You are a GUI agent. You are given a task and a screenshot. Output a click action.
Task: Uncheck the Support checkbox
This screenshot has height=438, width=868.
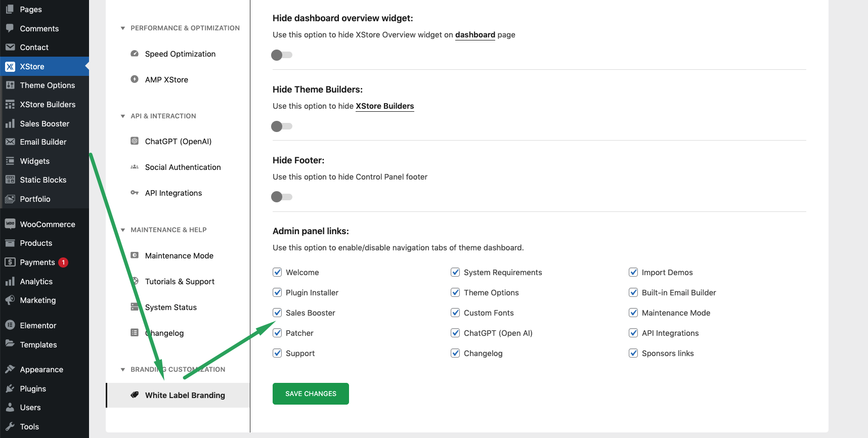[277, 353]
